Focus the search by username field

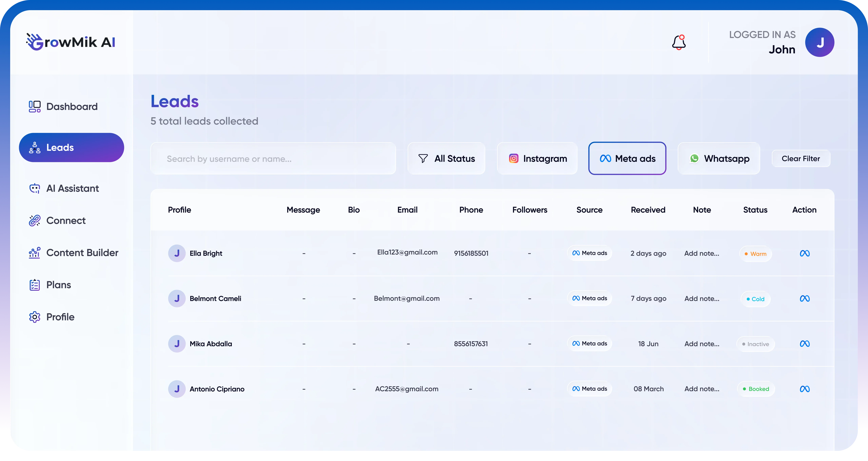273,158
